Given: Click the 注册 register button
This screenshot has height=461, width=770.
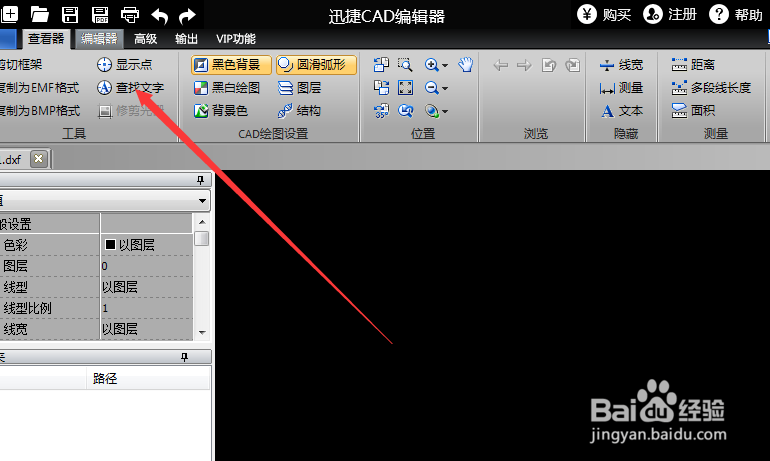Looking at the screenshot, I should click(670, 14).
